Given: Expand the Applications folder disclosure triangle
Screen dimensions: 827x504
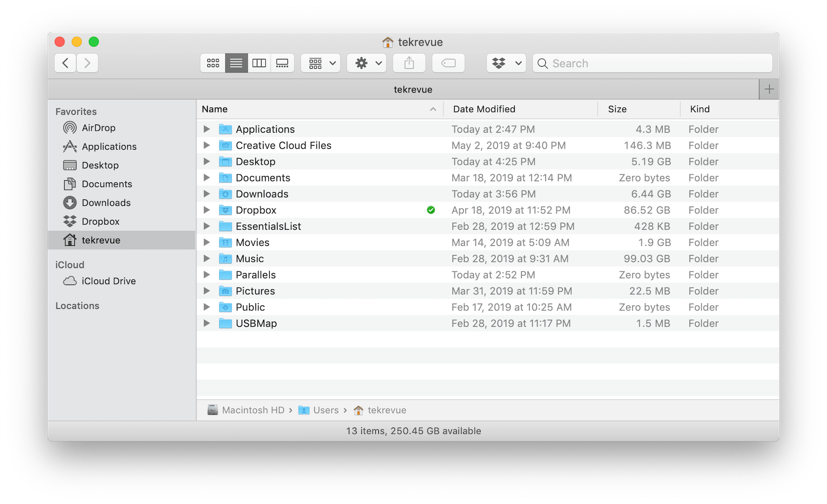Looking at the screenshot, I should tap(207, 129).
